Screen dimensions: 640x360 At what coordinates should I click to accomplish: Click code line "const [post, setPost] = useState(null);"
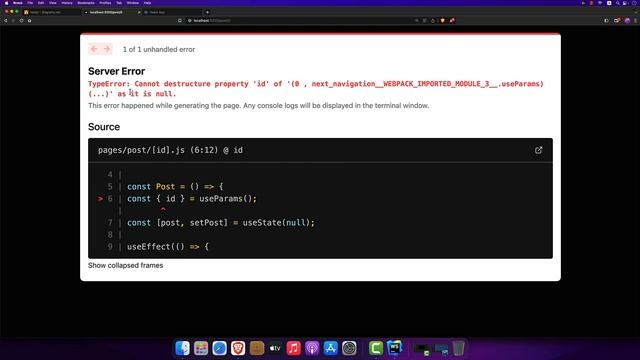(x=221, y=223)
